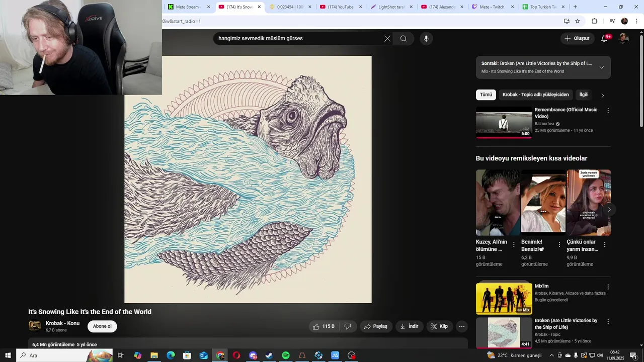This screenshot has height=362, width=644.
Task: Start voice search with microphone icon
Action: pyautogui.click(x=426, y=39)
